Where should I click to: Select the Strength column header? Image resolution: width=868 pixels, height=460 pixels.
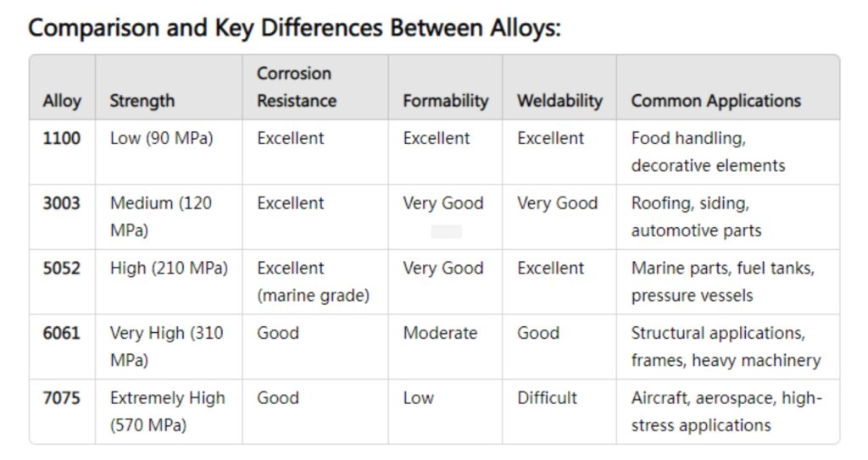pos(142,101)
